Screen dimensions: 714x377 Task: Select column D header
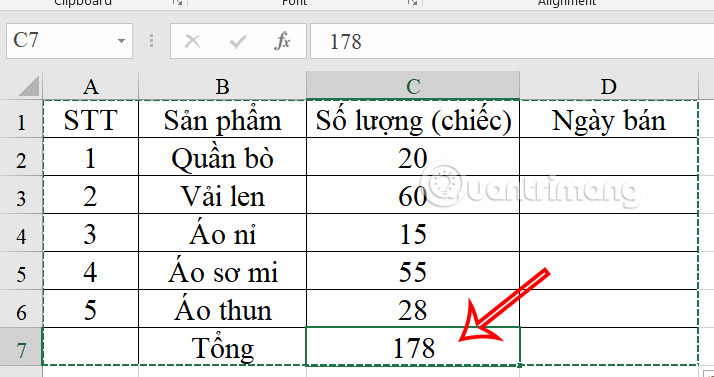[x=609, y=86]
